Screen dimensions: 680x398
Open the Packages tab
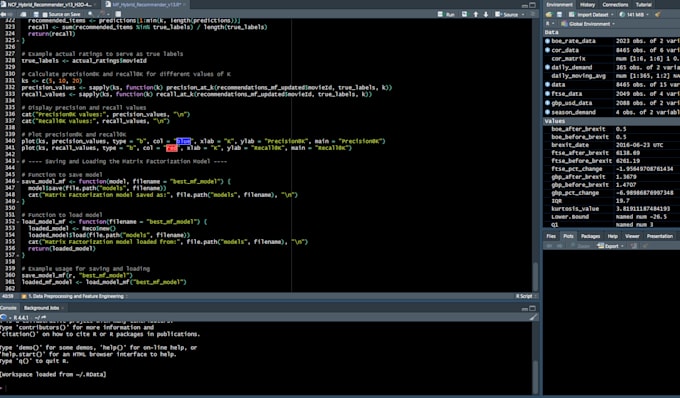coord(590,236)
